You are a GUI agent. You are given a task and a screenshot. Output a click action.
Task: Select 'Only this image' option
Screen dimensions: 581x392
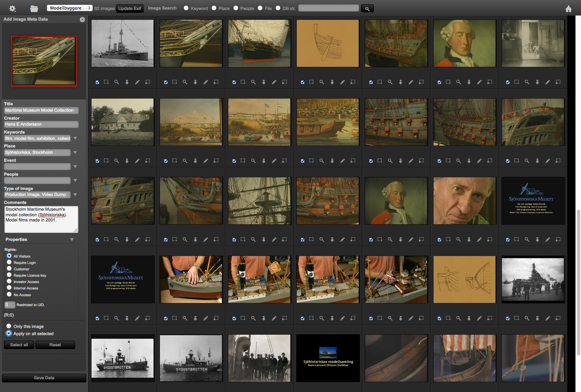[9, 326]
